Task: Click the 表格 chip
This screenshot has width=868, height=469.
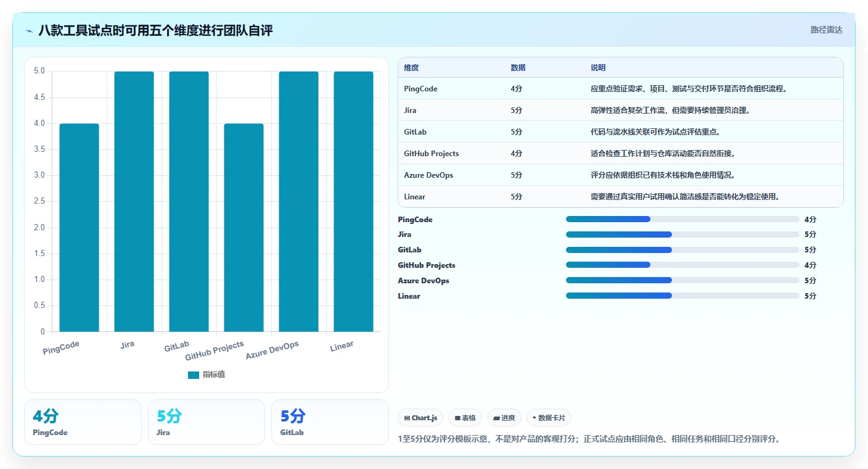Action: coord(465,418)
